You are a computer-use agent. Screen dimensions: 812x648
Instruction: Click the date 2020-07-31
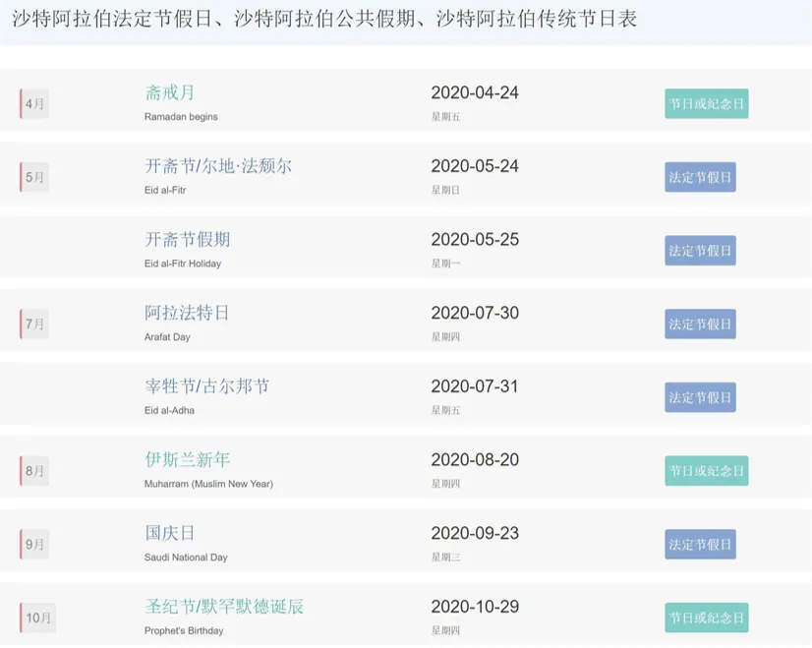click(x=475, y=386)
